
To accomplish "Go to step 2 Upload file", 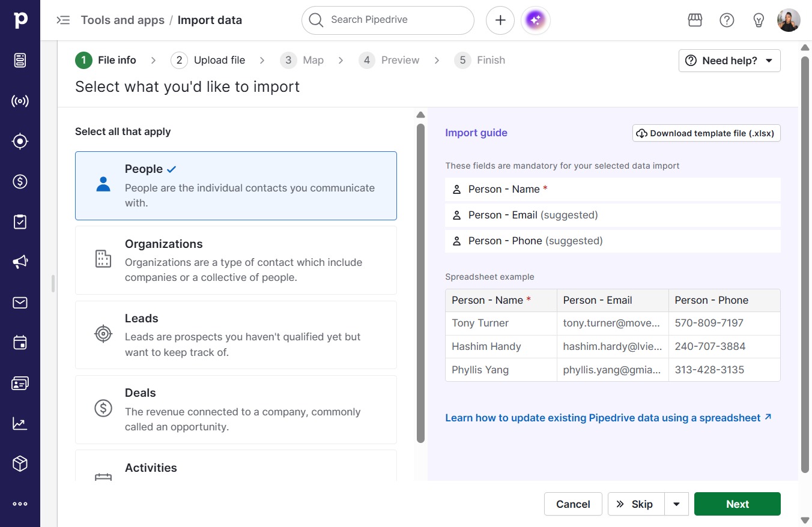I will [x=208, y=60].
